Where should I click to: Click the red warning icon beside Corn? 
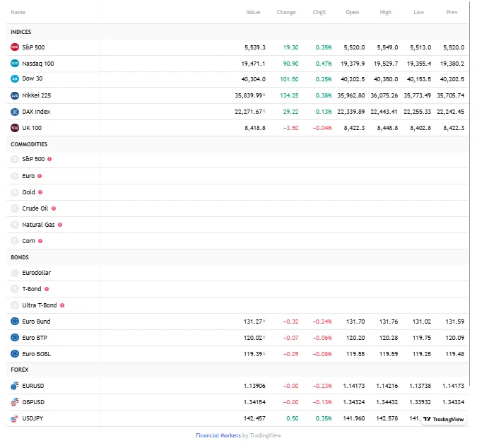(x=40, y=241)
